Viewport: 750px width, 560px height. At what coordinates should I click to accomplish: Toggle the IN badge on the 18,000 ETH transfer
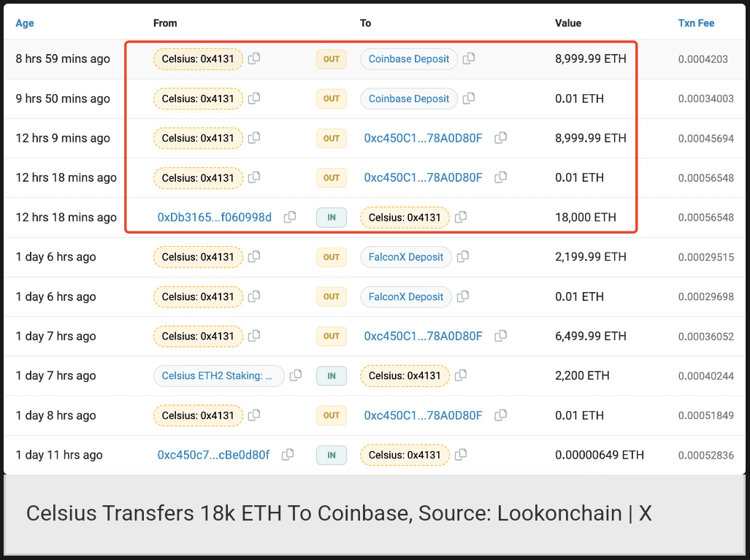coord(331,217)
